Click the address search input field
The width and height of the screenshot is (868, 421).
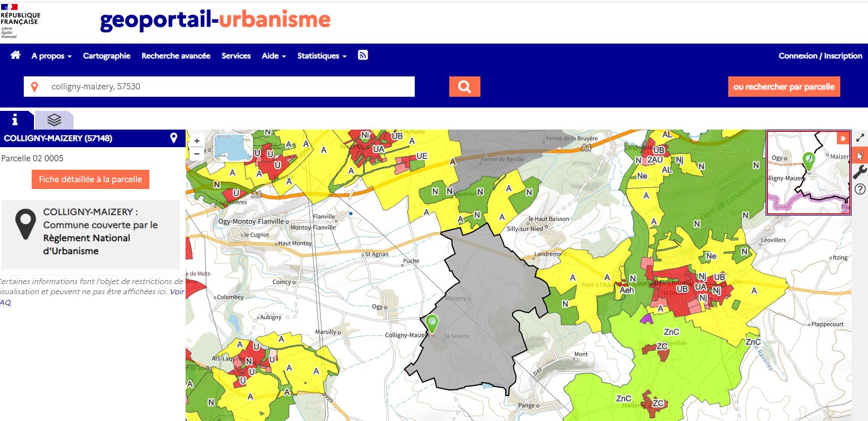[x=219, y=87]
